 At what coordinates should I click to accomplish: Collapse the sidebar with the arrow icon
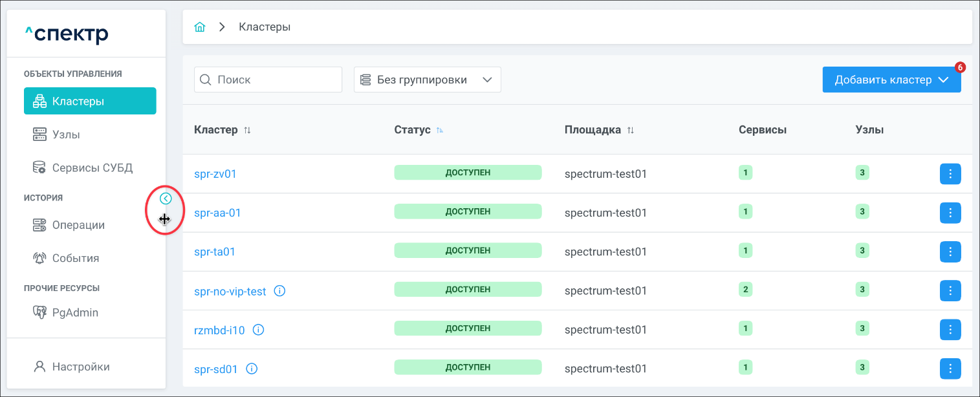click(x=166, y=198)
